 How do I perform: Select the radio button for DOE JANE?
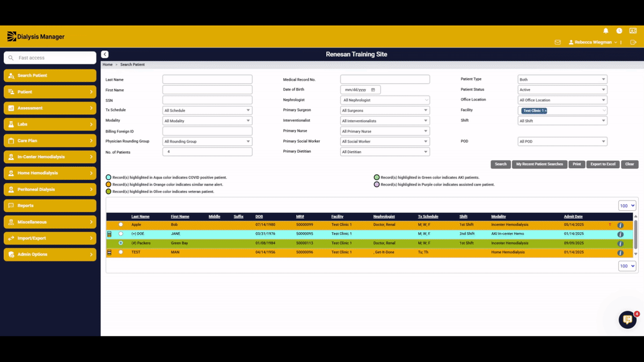[x=120, y=234]
